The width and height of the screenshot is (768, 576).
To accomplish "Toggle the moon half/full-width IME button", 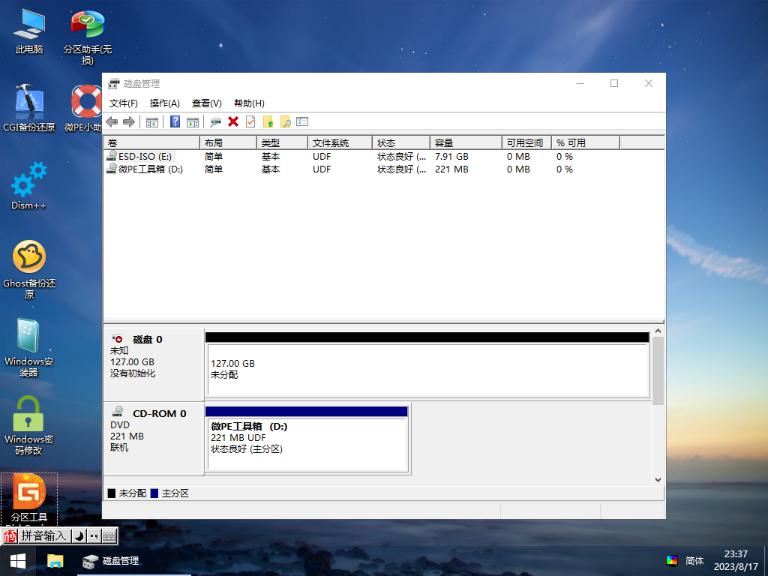I will (80, 536).
